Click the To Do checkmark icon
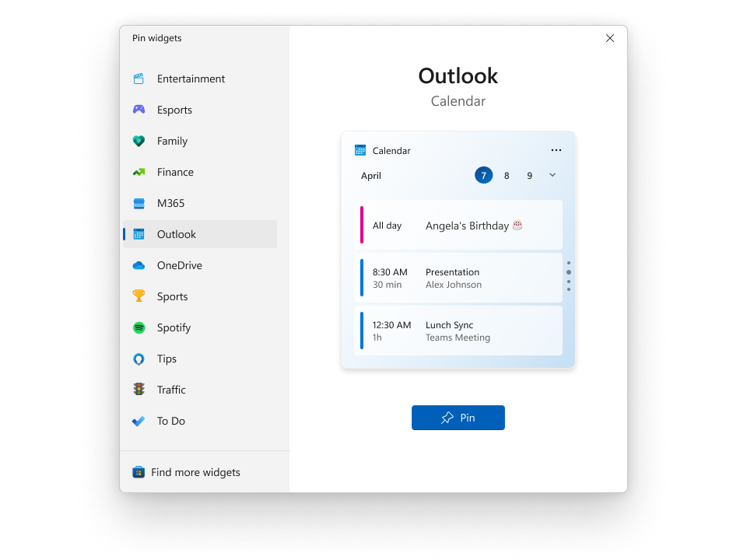The image size is (747, 560). [139, 421]
